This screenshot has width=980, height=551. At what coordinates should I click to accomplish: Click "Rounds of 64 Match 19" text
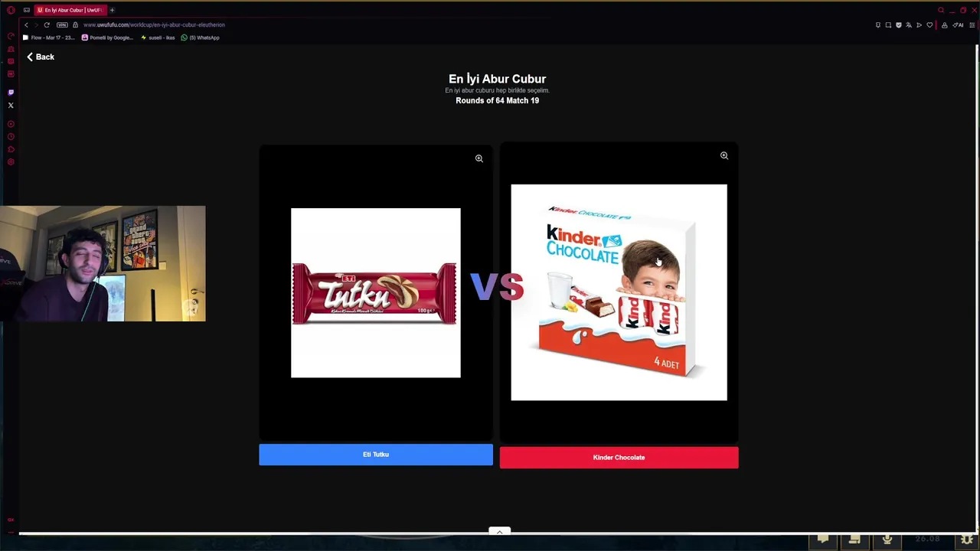497,100
